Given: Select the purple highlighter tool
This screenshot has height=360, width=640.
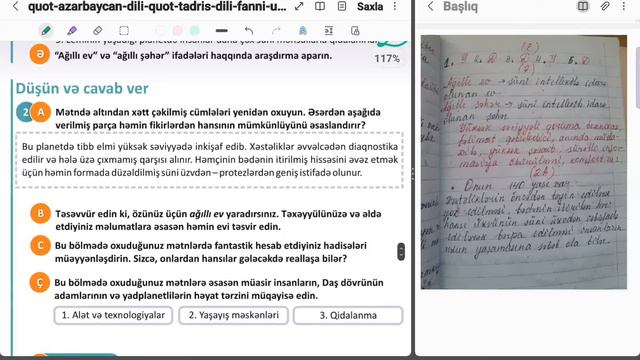Looking at the screenshot, I should pyautogui.click(x=72, y=31).
